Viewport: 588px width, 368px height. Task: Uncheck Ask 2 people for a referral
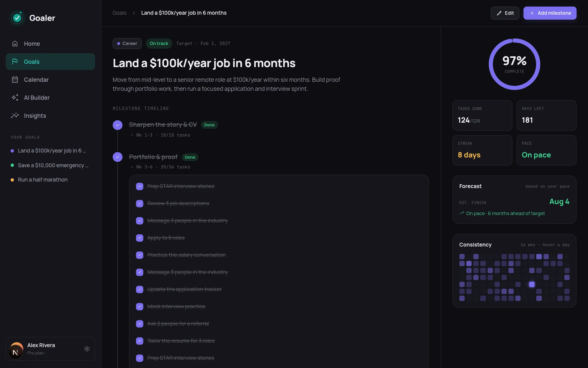click(x=140, y=324)
